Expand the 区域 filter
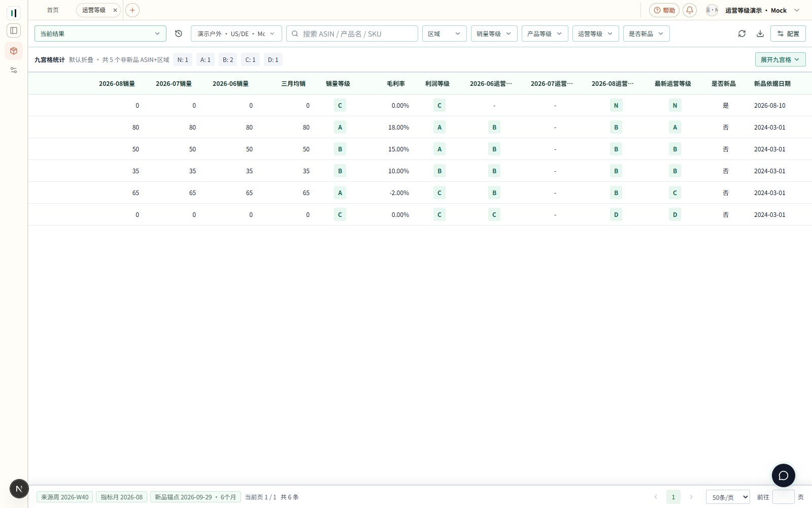 pyautogui.click(x=445, y=34)
